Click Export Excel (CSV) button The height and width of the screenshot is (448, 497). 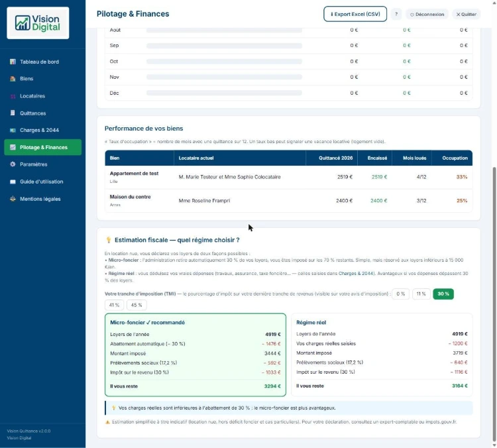point(355,14)
